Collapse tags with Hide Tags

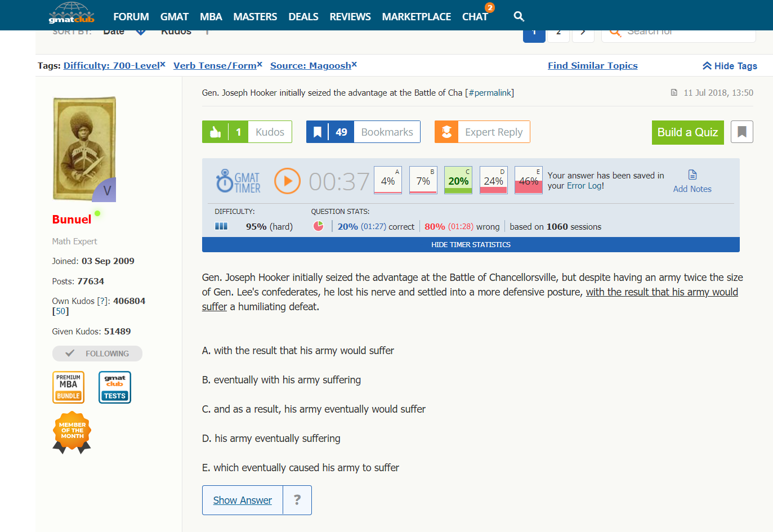click(730, 66)
